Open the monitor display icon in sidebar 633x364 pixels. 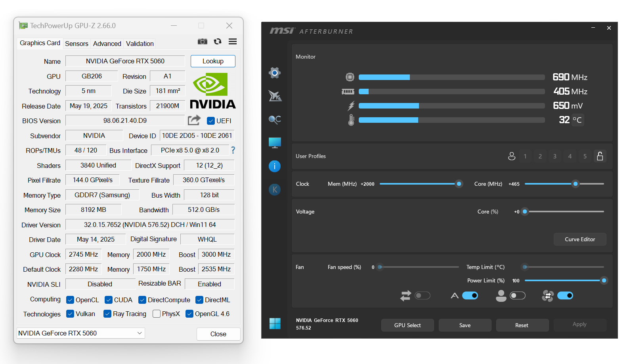[x=275, y=143]
